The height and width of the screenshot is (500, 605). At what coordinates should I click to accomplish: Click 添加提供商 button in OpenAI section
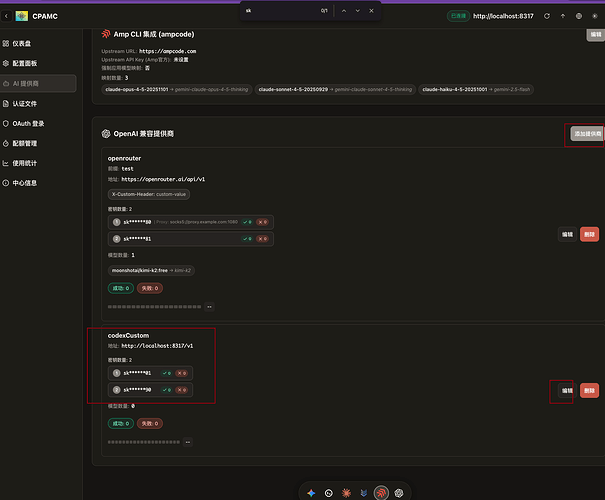587,134
